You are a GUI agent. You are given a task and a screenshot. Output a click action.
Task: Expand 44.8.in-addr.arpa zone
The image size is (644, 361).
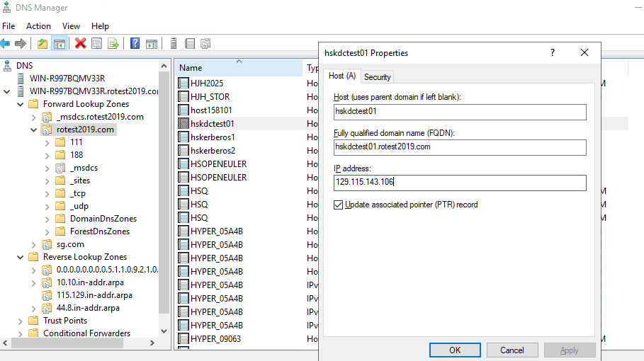click(x=34, y=308)
